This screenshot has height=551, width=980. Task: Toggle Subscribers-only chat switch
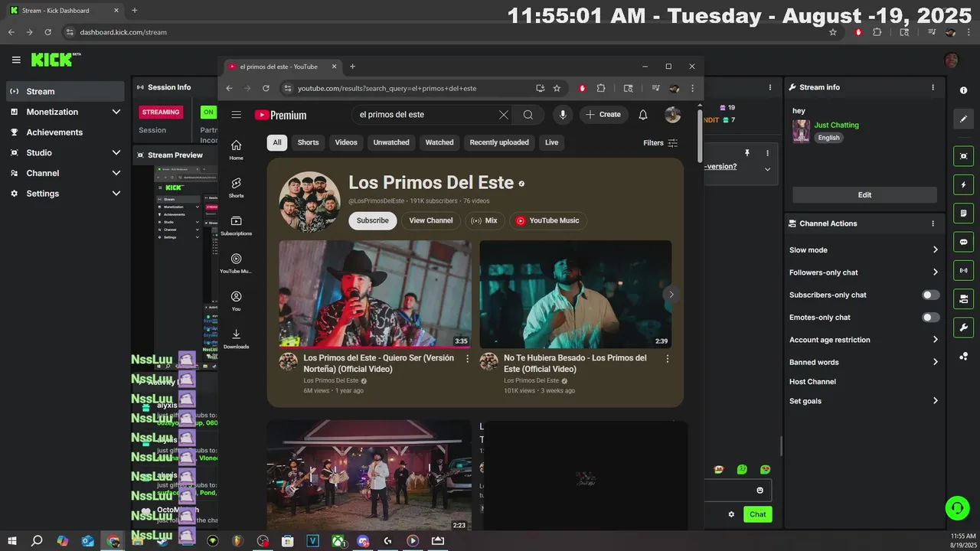(x=930, y=295)
